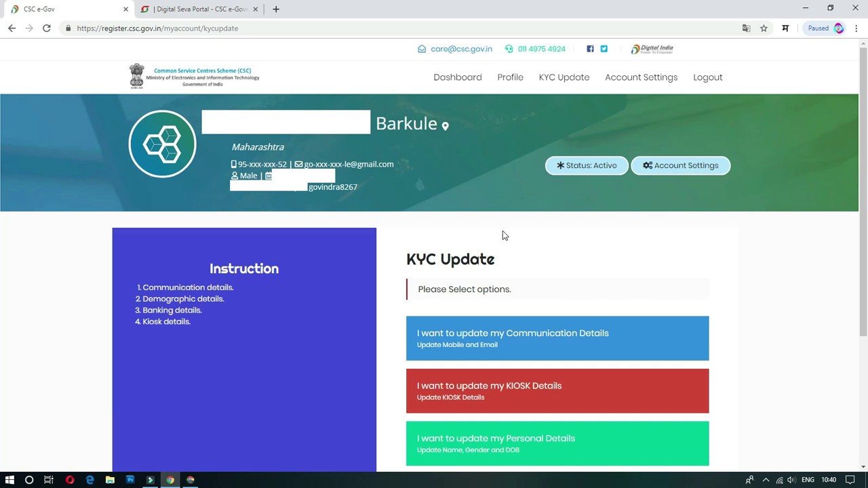This screenshot has width=868, height=488.
Task: Open the volume control in the system tray
Action: pyautogui.click(x=791, y=480)
